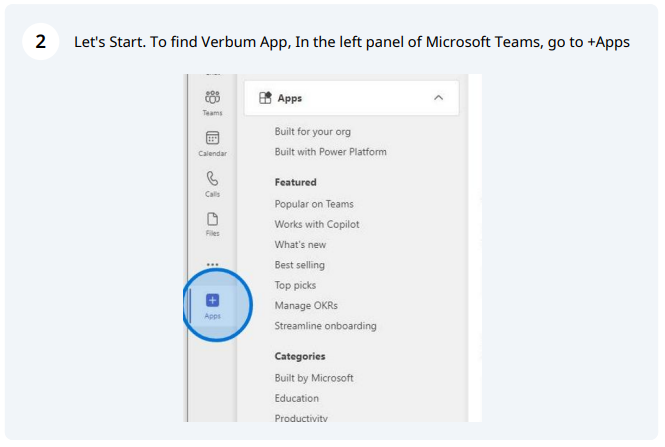Select Built with Power Platform

[x=330, y=152]
